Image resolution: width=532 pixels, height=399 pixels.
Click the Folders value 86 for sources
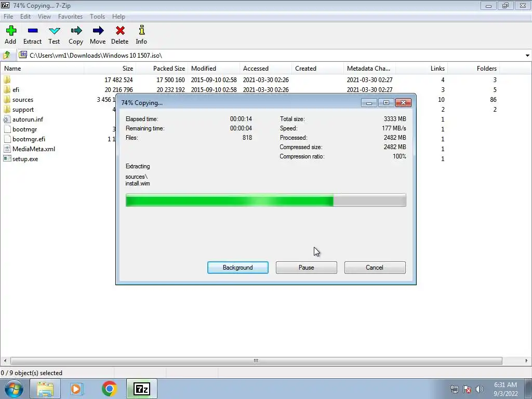(493, 99)
